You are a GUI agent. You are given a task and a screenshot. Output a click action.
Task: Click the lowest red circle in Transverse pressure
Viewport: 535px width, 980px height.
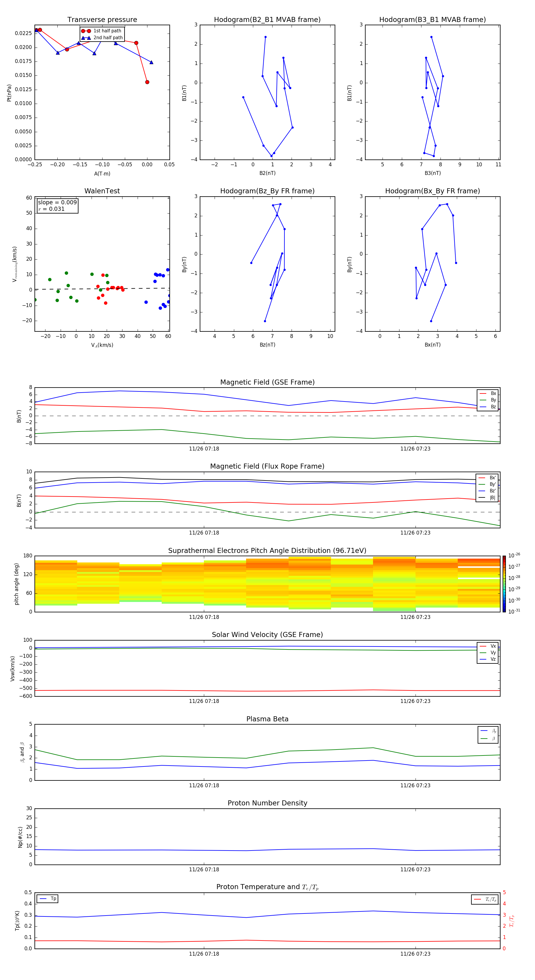point(147,82)
